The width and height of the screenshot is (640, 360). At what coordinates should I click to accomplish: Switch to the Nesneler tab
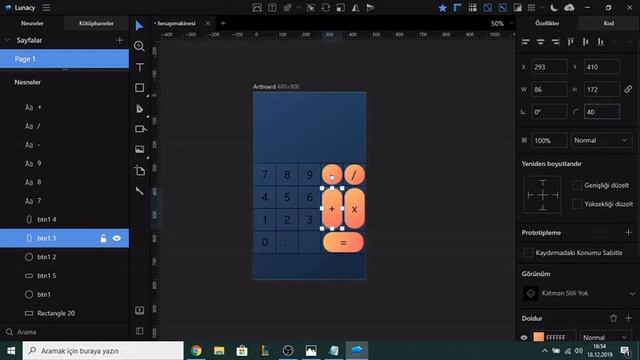tap(32, 23)
